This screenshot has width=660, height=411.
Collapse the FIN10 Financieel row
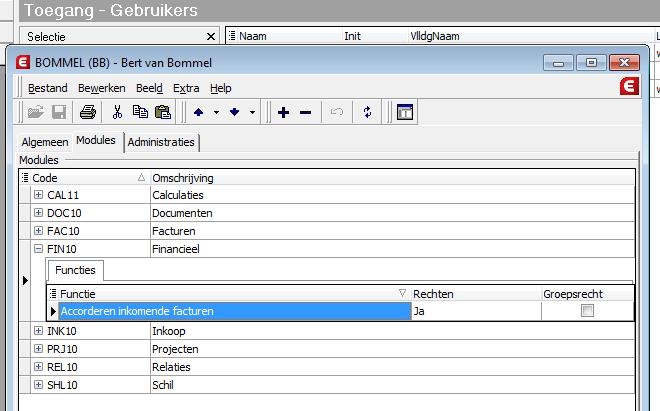tap(39, 248)
